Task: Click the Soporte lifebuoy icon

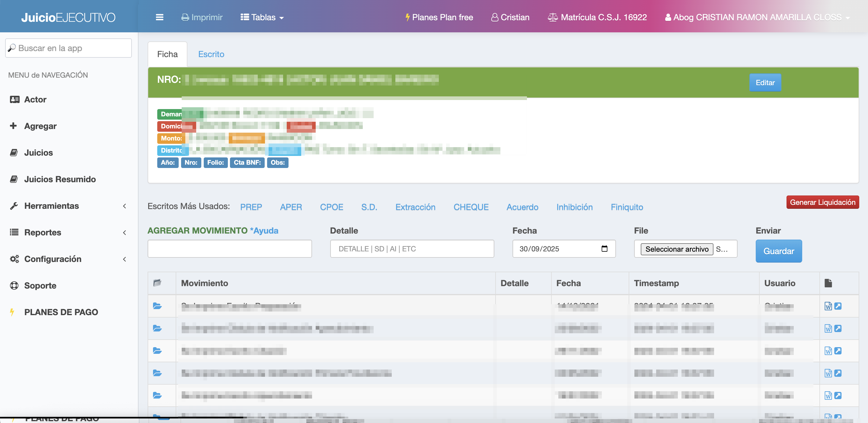Action: (x=14, y=285)
